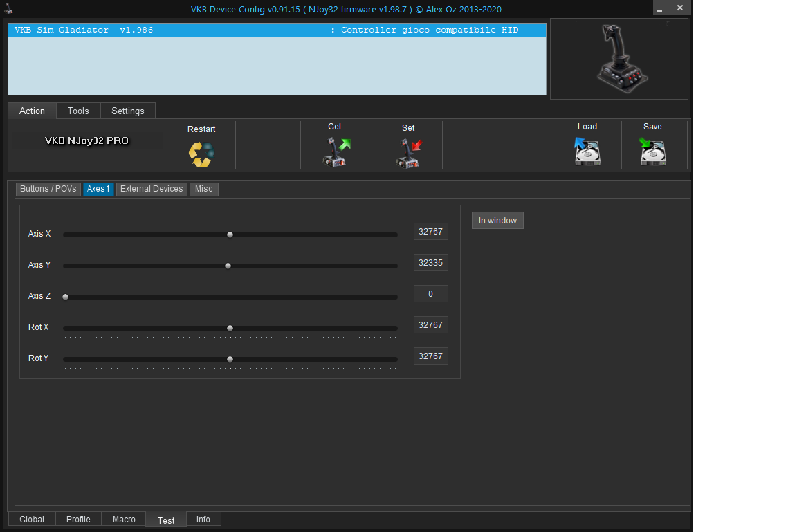Click the Axis Z value field 0
Screen dimensions: 797x532
430,294
